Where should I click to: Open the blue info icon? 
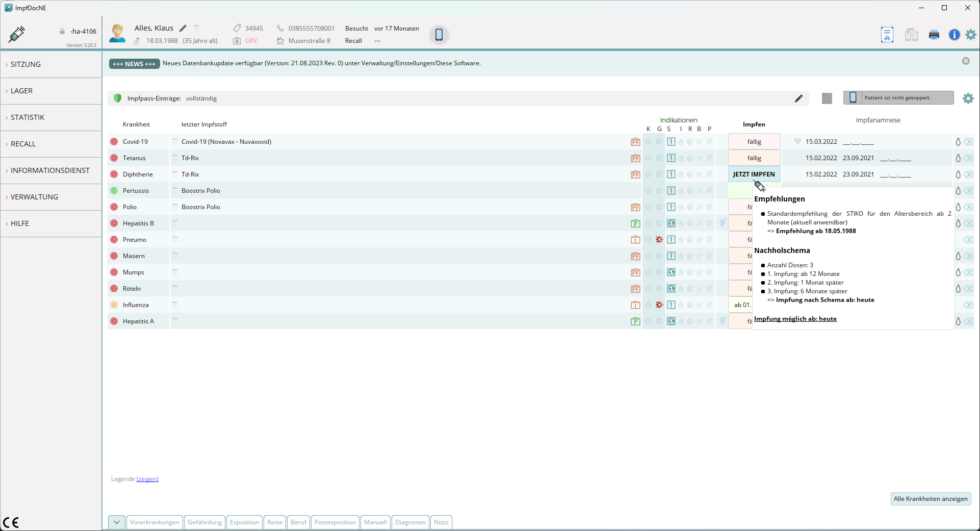click(x=954, y=35)
